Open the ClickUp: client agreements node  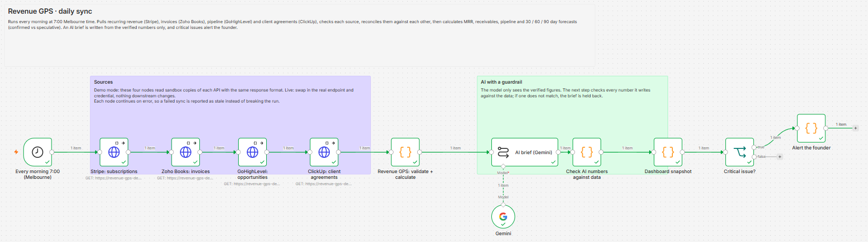click(324, 152)
